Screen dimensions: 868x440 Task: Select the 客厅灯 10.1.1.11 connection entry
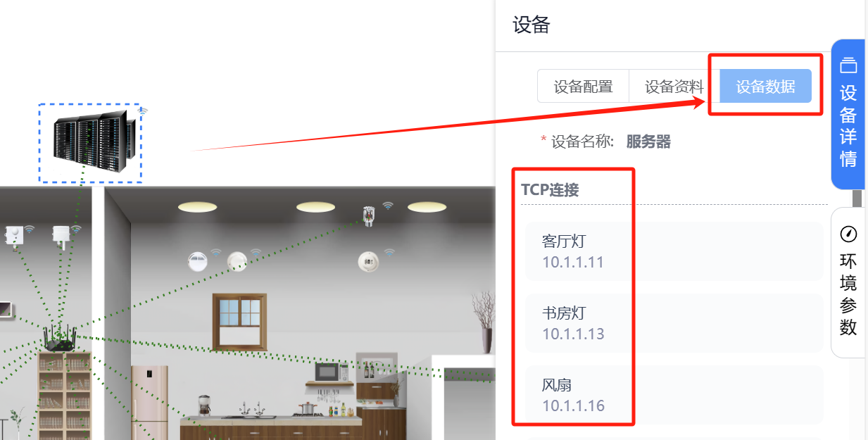point(674,251)
